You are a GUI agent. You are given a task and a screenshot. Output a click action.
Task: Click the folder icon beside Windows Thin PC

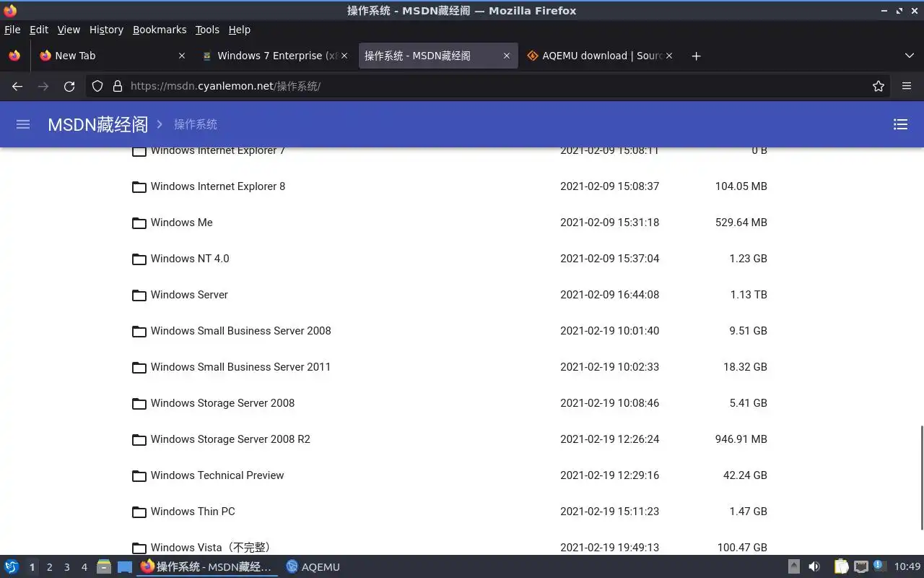(139, 512)
